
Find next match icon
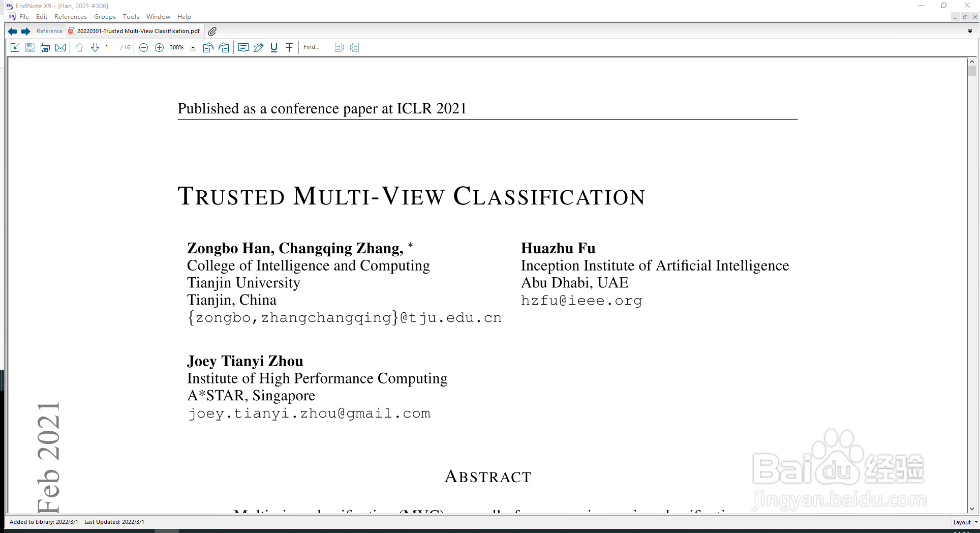pos(355,47)
